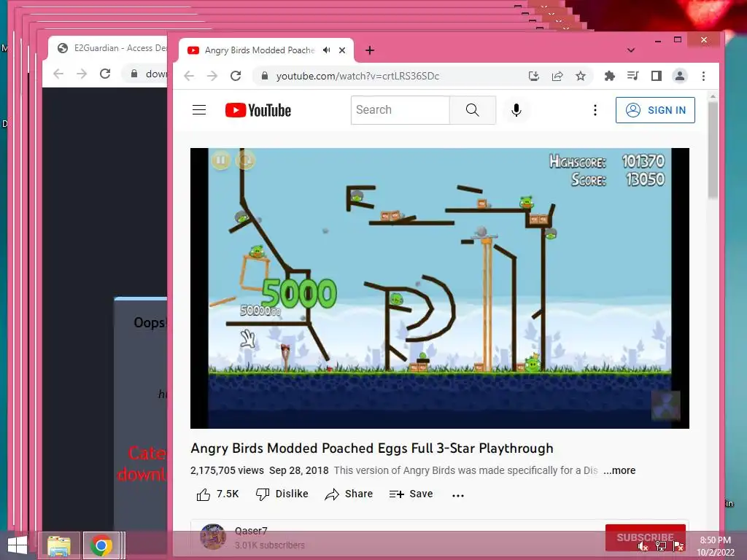
Task: Subscribe to the Qaser7 channel
Action: pyautogui.click(x=645, y=537)
